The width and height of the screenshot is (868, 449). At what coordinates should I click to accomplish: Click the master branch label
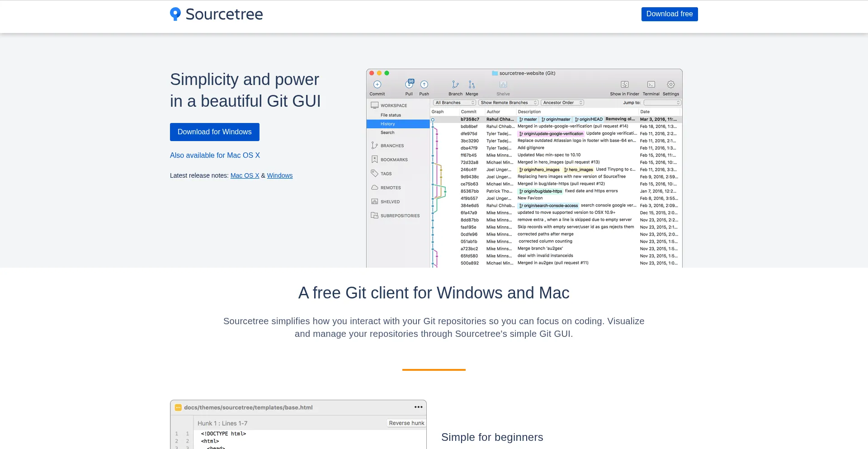click(x=528, y=119)
